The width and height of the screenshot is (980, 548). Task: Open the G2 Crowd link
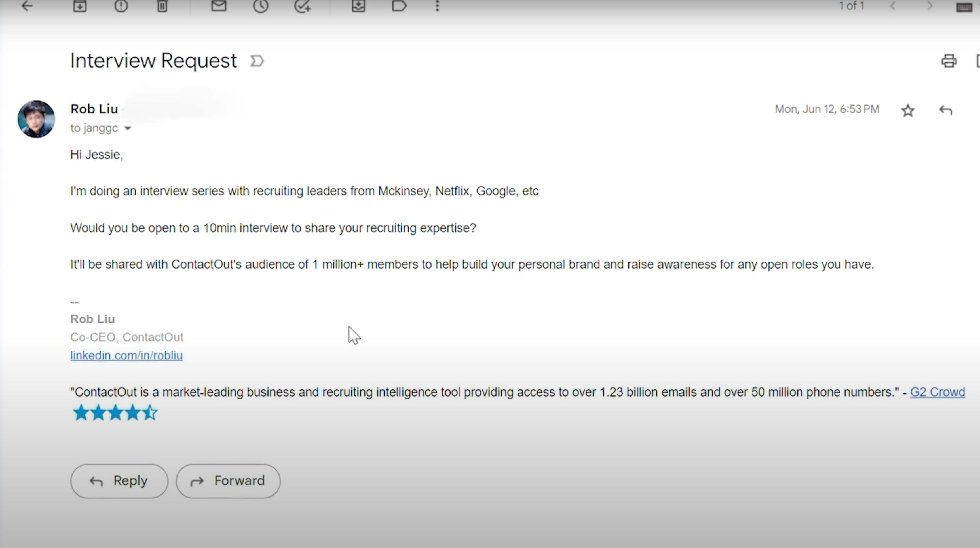(x=937, y=392)
